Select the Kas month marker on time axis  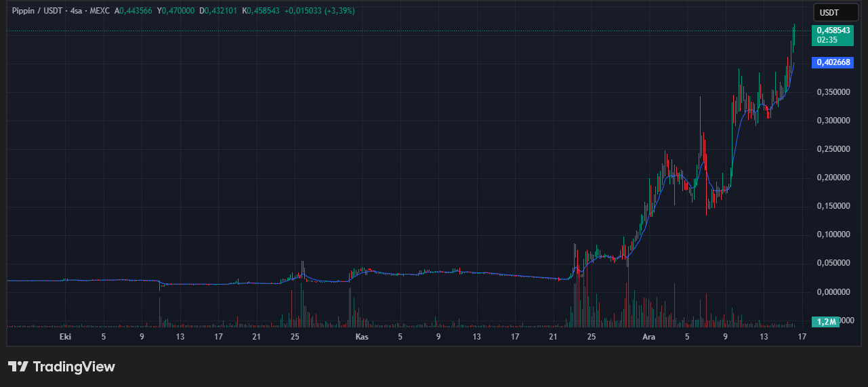tap(362, 337)
